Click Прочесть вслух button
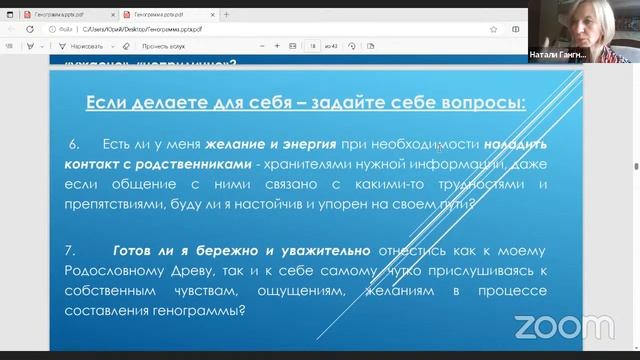 click(x=163, y=47)
